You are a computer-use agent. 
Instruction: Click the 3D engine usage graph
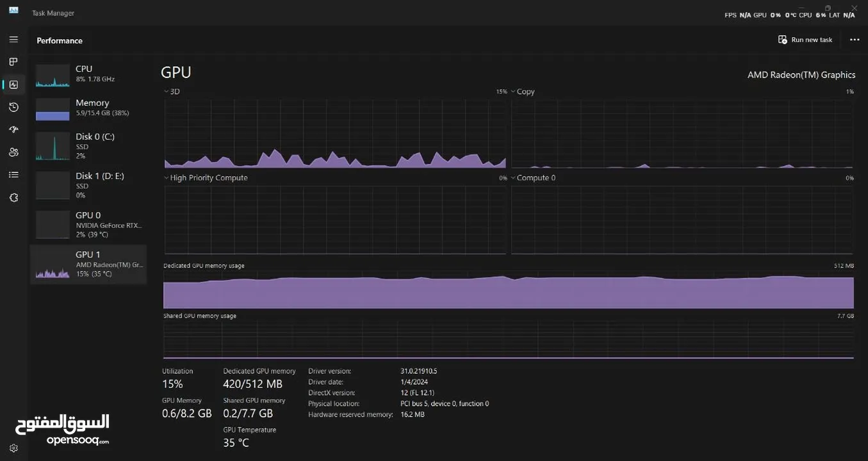click(335, 133)
